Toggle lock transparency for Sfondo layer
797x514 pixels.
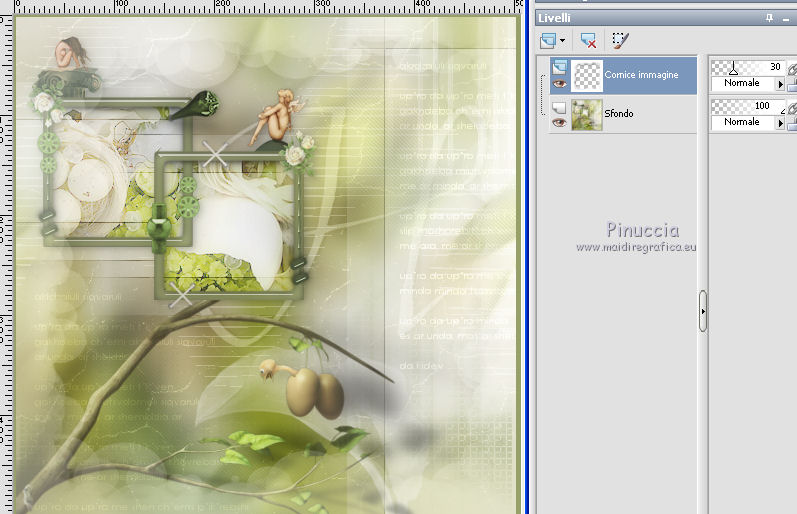(x=792, y=124)
